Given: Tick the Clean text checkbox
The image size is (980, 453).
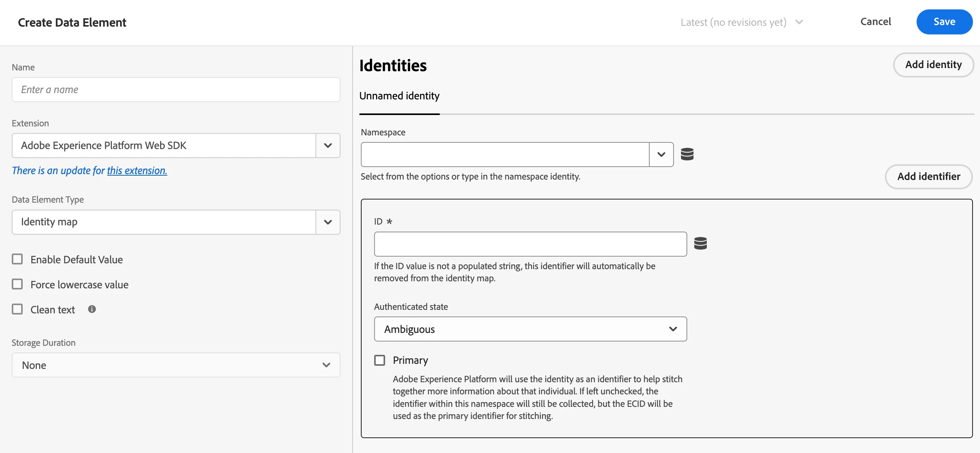Looking at the screenshot, I should (x=18, y=309).
